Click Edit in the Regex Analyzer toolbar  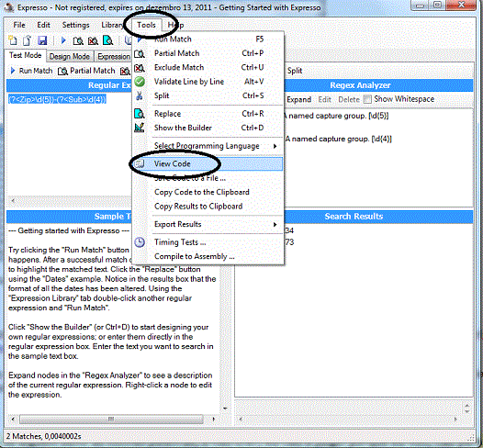coord(325,99)
